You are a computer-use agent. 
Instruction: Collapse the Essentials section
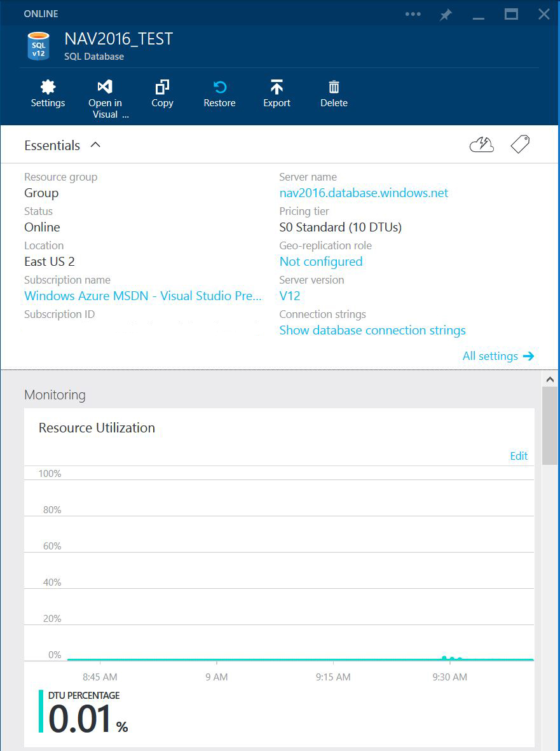click(x=96, y=144)
